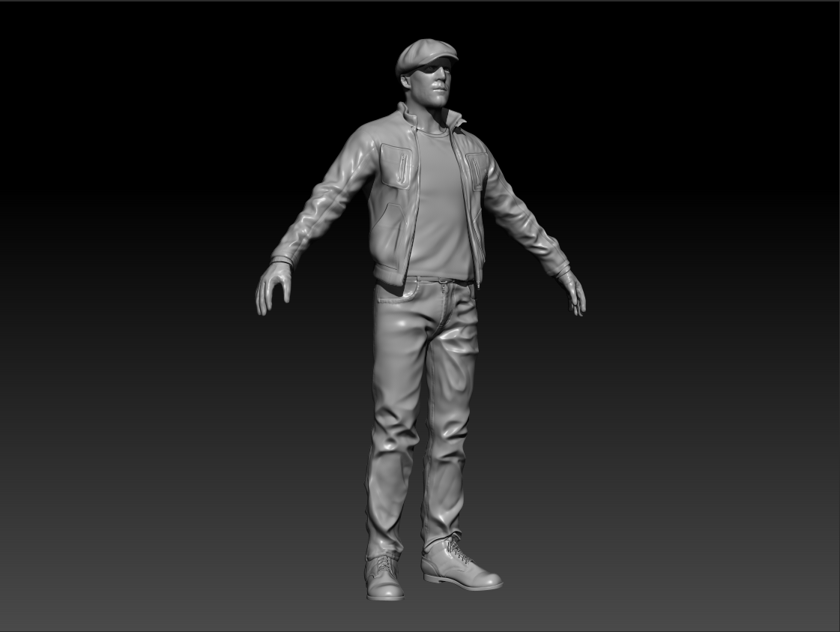This screenshot has width=840, height=632.
Task: Click the model's hand on viewer's left
Action: pyautogui.click(x=271, y=289)
